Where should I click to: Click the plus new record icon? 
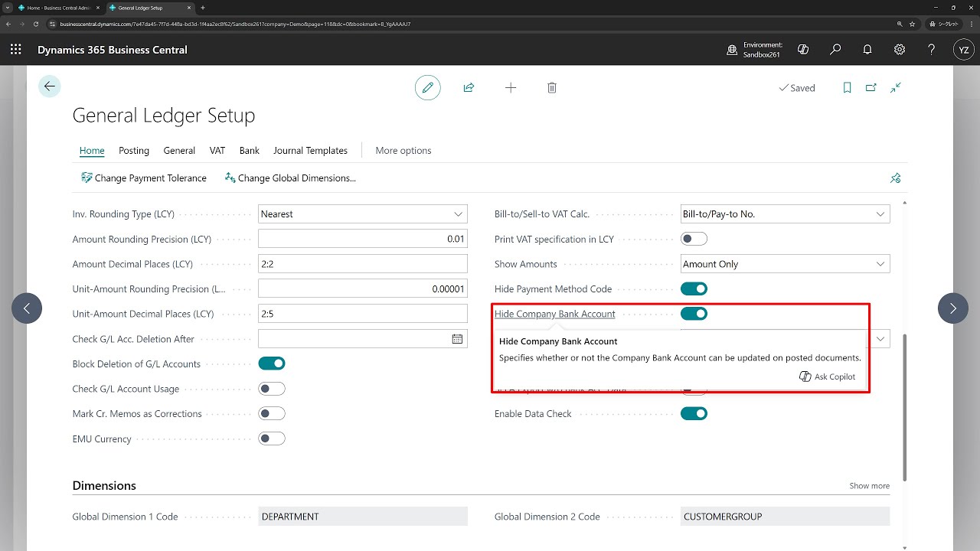[511, 88]
